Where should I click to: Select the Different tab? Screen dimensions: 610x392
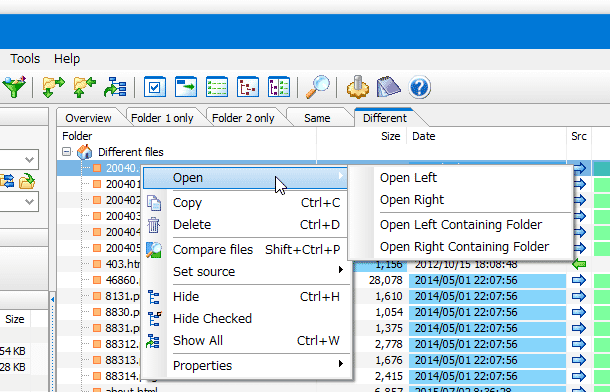point(385,118)
